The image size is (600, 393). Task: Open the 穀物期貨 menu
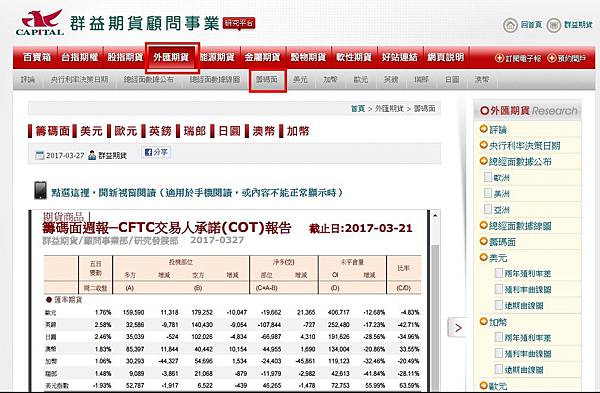[x=308, y=57]
